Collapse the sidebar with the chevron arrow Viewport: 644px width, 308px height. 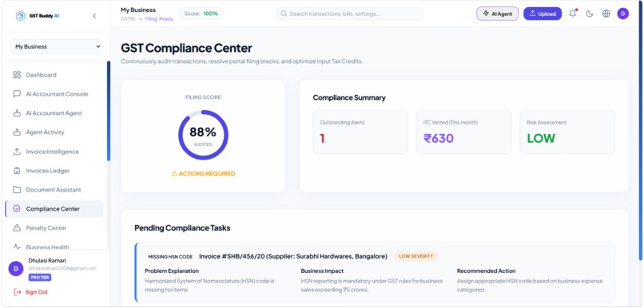pyautogui.click(x=94, y=16)
